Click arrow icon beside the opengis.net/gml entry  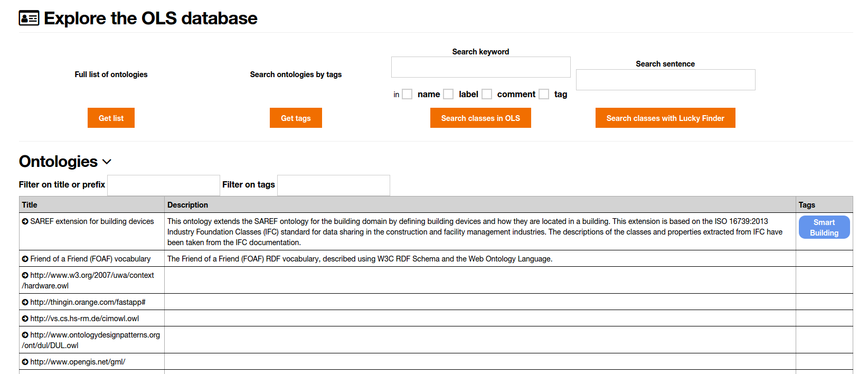pos(25,362)
